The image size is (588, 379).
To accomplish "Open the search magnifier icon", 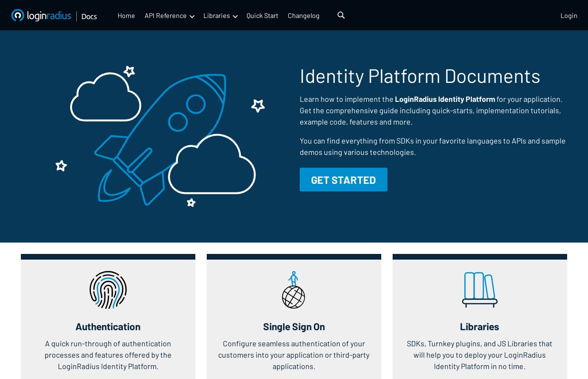I will pos(341,15).
